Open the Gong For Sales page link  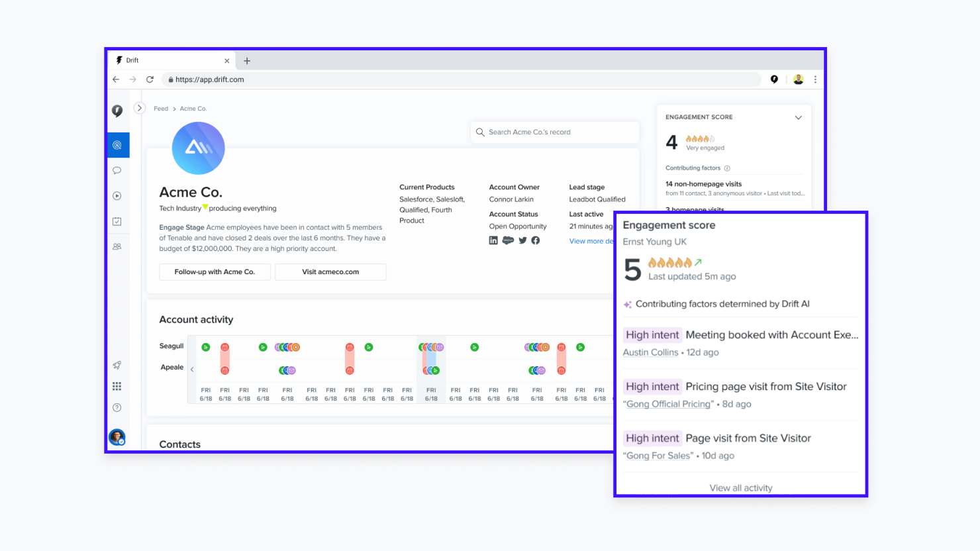(x=658, y=456)
